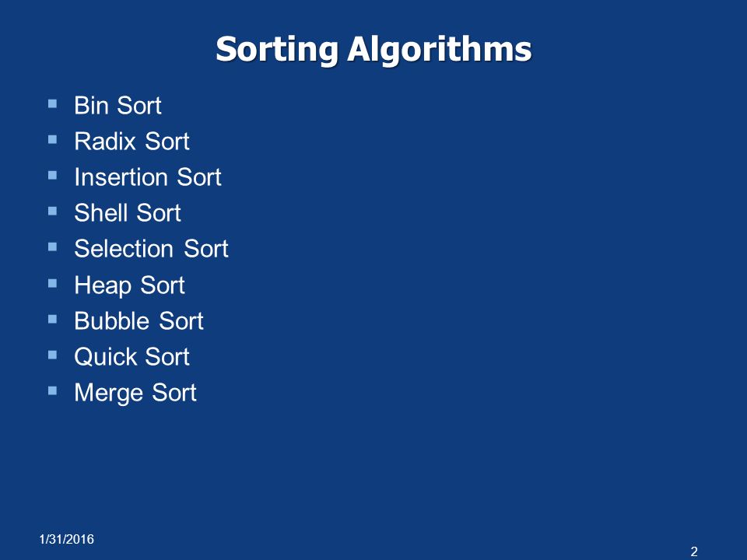Click the bullet icon beside Bin Sort
Viewport: 747px width, 560px height.
pos(52,103)
